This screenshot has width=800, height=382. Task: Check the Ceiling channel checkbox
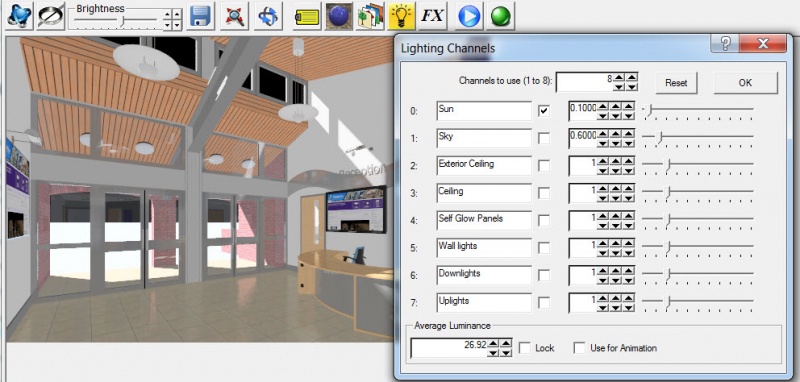point(544,193)
